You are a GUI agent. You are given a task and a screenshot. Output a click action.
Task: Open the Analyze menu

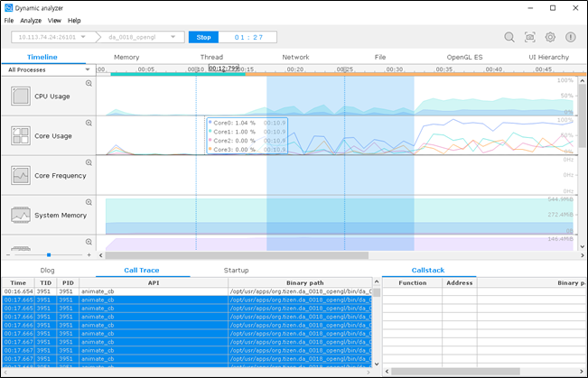click(31, 20)
